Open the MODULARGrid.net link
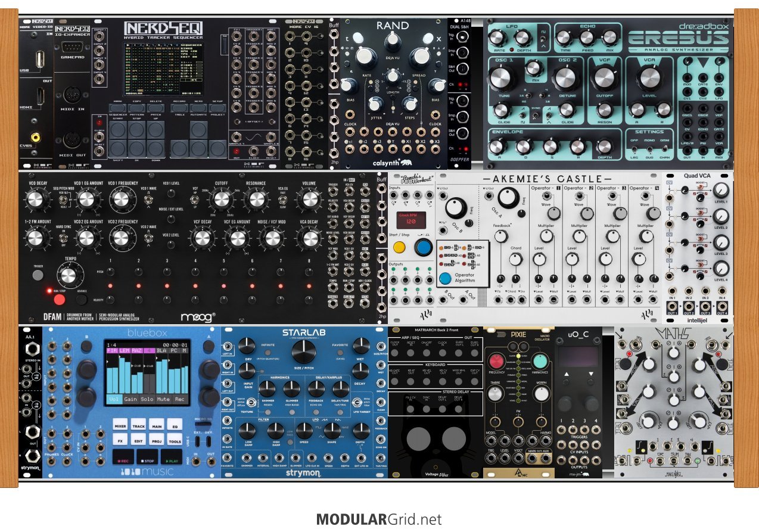 379,519
